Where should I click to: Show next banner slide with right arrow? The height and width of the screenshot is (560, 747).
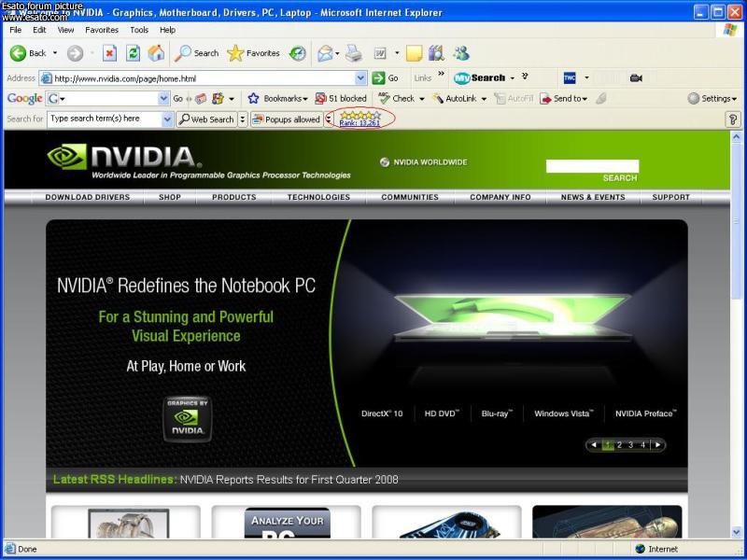[657, 445]
